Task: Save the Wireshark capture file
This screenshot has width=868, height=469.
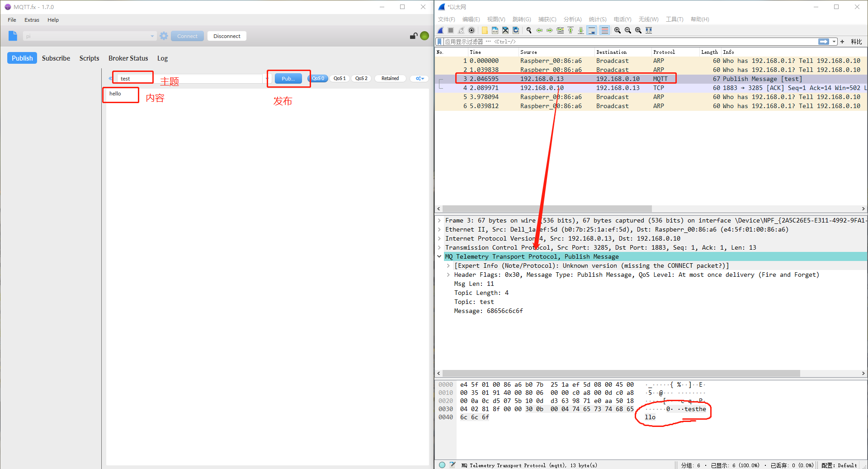Action: click(x=495, y=30)
